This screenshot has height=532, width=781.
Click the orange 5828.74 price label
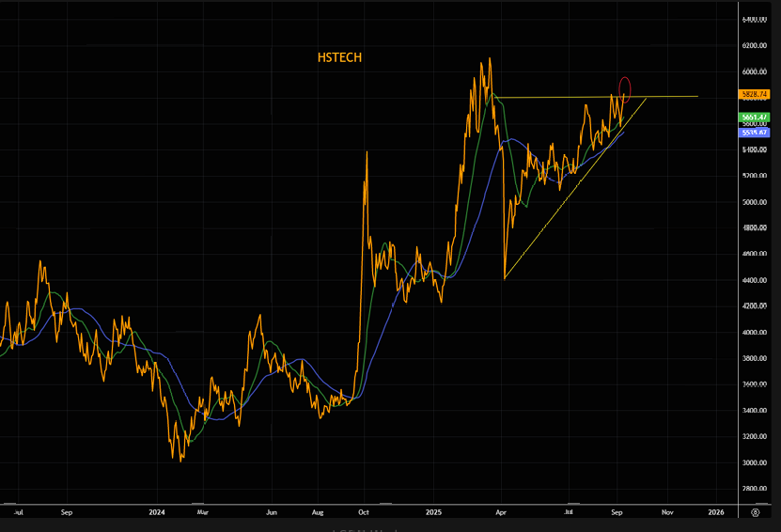coord(755,95)
